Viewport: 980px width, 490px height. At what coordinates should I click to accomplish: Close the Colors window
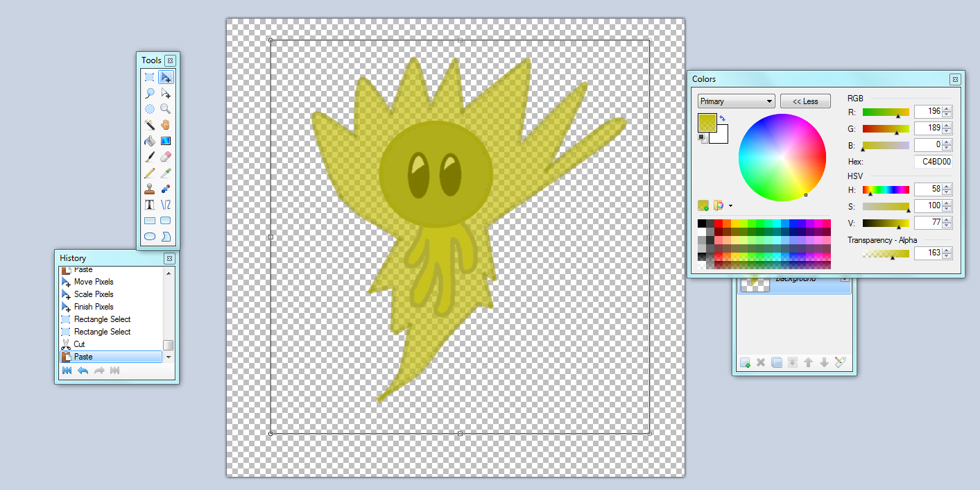tap(954, 79)
